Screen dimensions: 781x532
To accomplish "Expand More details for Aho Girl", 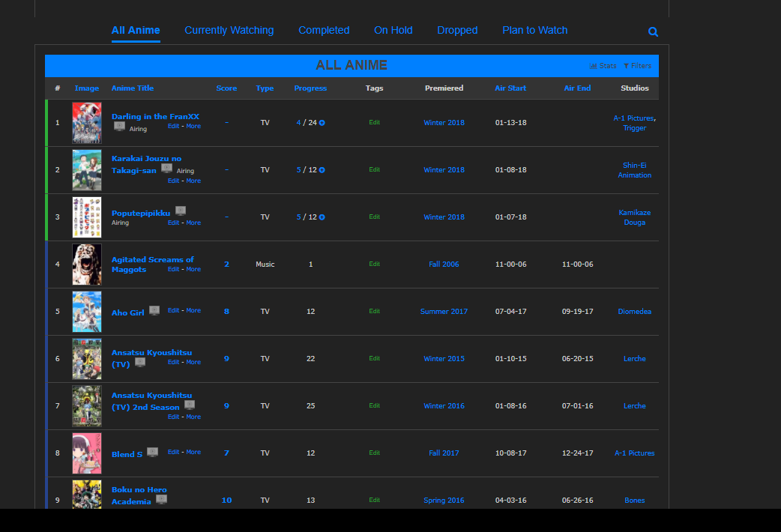I will pos(193,310).
